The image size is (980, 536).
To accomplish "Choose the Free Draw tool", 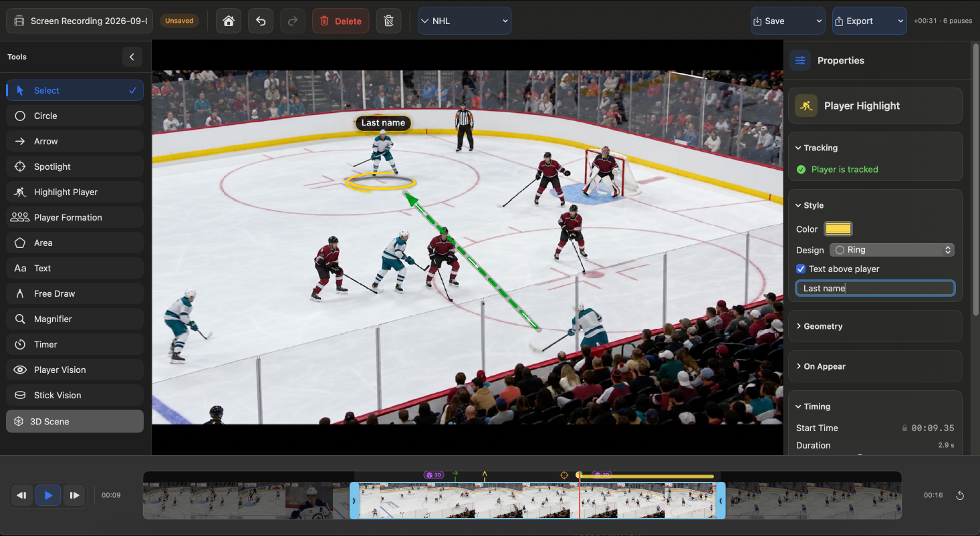I will point(75,293).
